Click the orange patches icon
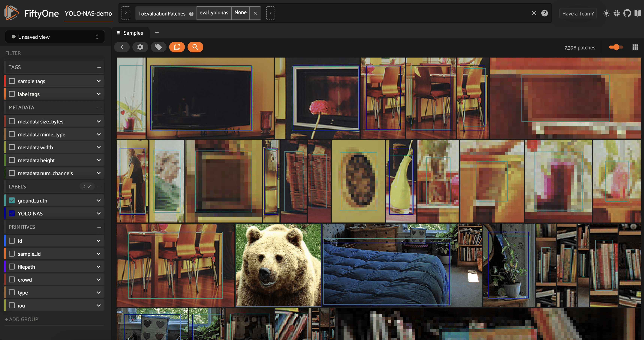Screen dimensions: 644x340 (177, 47)
